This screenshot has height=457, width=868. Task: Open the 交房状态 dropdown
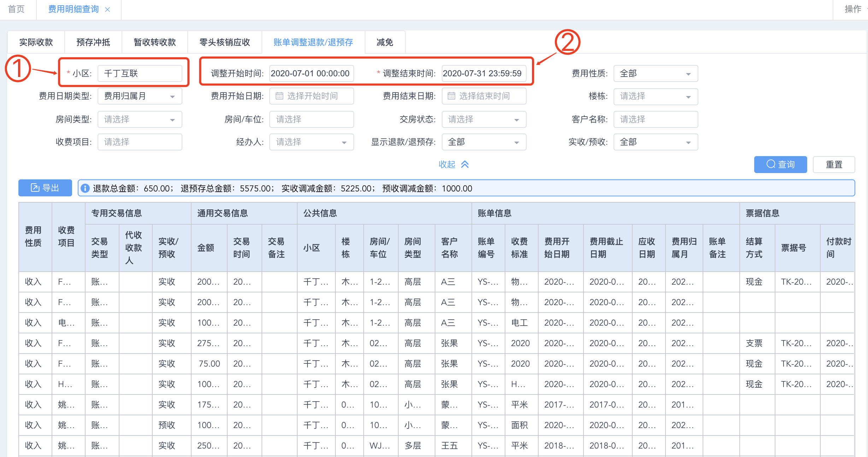[483, 119]
